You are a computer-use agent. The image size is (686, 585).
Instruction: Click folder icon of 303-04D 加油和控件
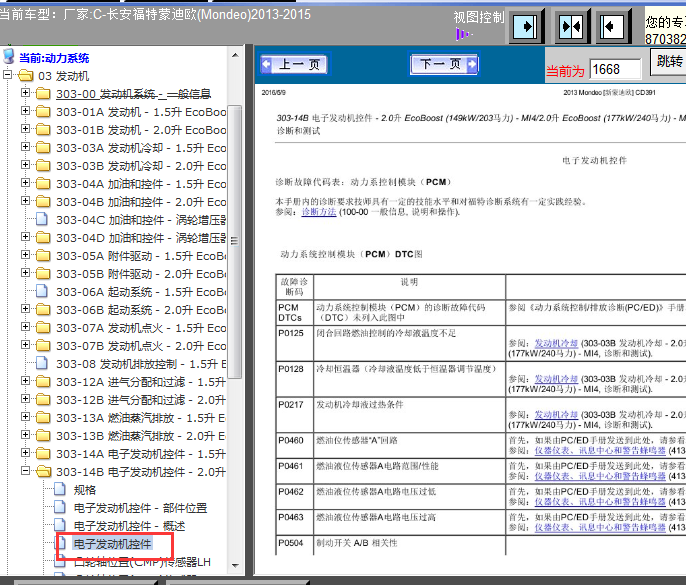coord(43,237)
